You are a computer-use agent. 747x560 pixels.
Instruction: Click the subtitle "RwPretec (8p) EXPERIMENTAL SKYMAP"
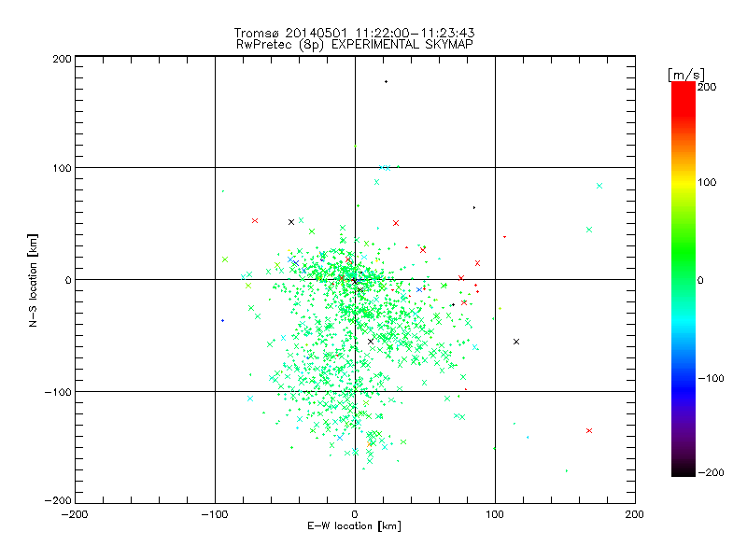pyautogui.click(x=355, y=45)
